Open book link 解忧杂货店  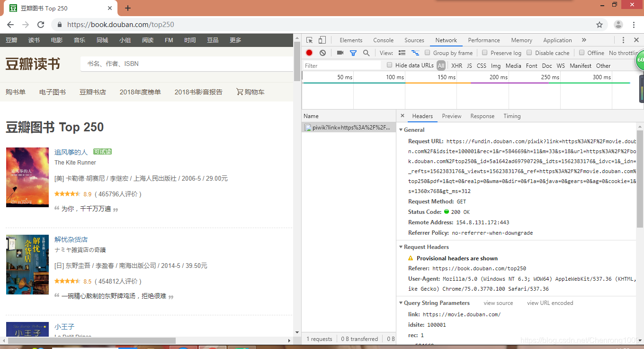coord(71,239)
